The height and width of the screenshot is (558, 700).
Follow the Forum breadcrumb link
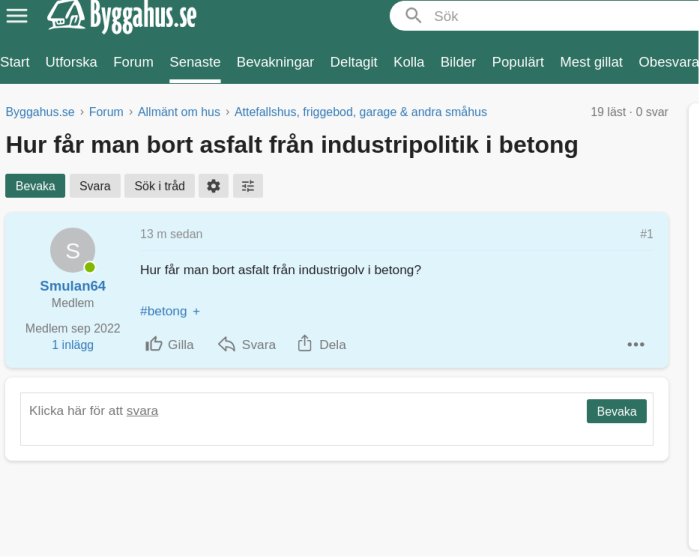click(x=106, y=112)
